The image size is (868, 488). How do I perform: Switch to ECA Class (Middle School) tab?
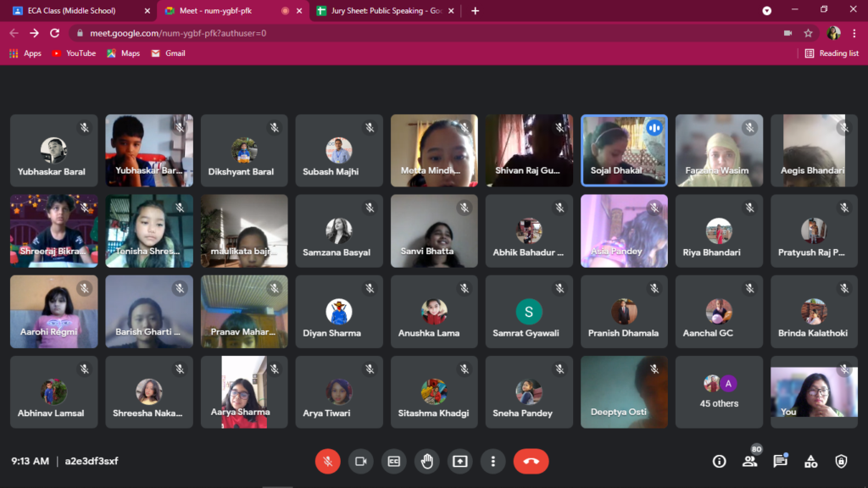(x=76, y=11)
